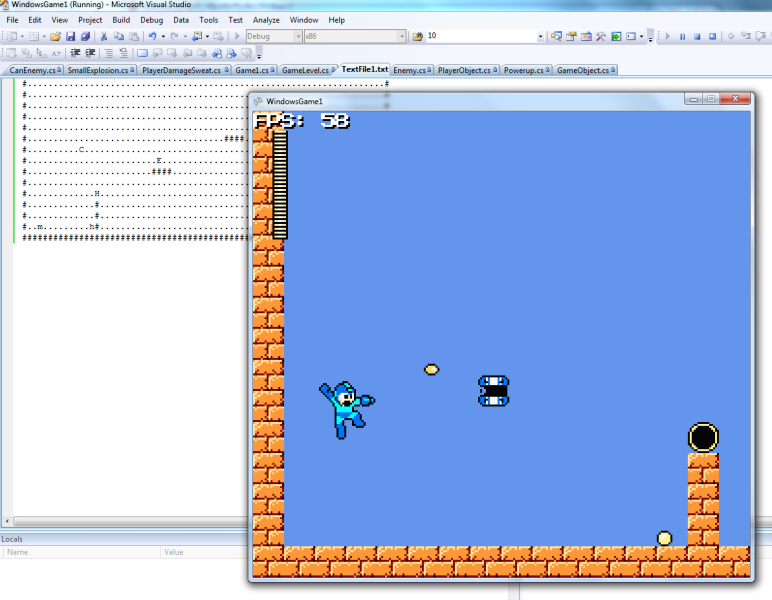Open the standard toolbar options overflow
This screenshot has width=772, height=600.
tap(650, 37)
